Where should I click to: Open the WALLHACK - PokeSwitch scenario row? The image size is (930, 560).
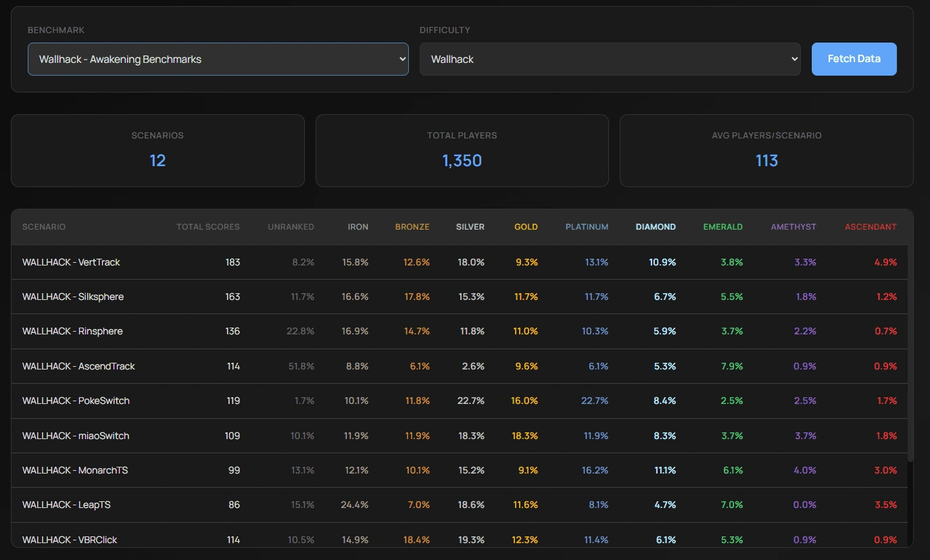[x=75, y=401]
